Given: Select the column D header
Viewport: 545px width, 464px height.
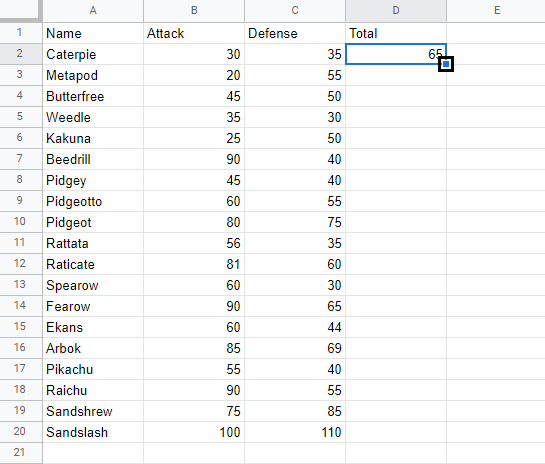Looking at the screenshot, I should (x=396, y=11).
